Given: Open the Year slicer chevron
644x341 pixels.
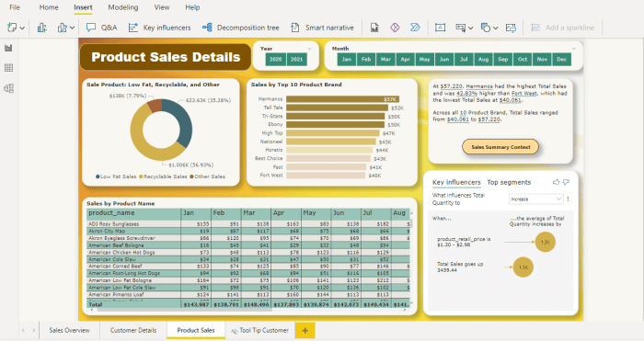Looking at the screenshot, I should tap(310, 49).
